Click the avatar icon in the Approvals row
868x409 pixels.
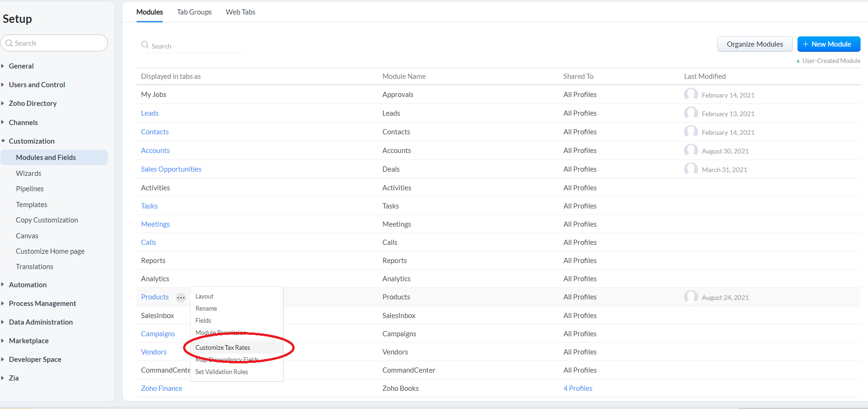pyautogui.click(x=691, y=95)
